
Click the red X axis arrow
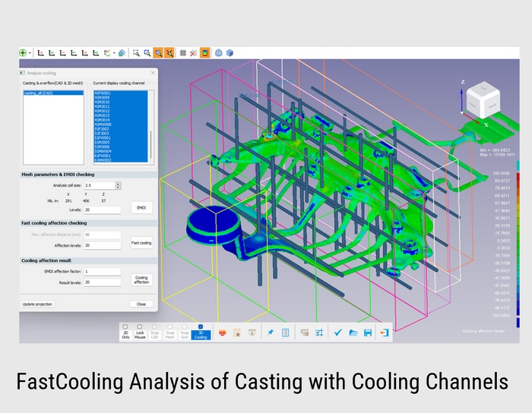pyautogui.click(x=472, y=117)
